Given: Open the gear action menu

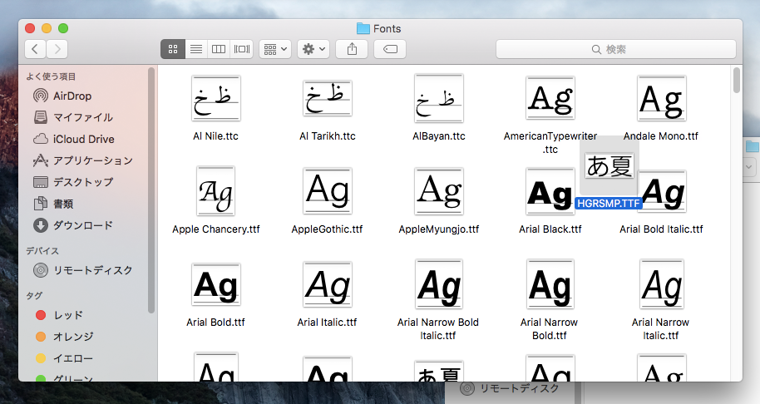Looking at the screenshot, I should [314, 49].
